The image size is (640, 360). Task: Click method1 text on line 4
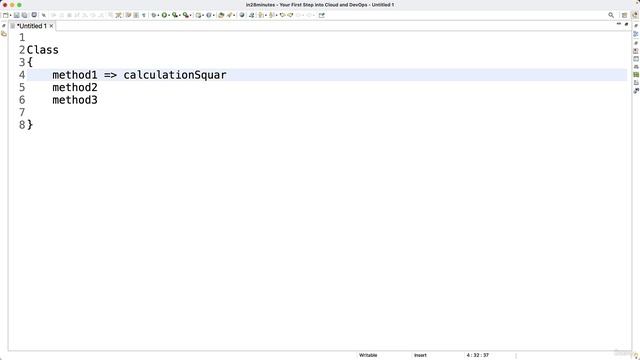(75, 75)
